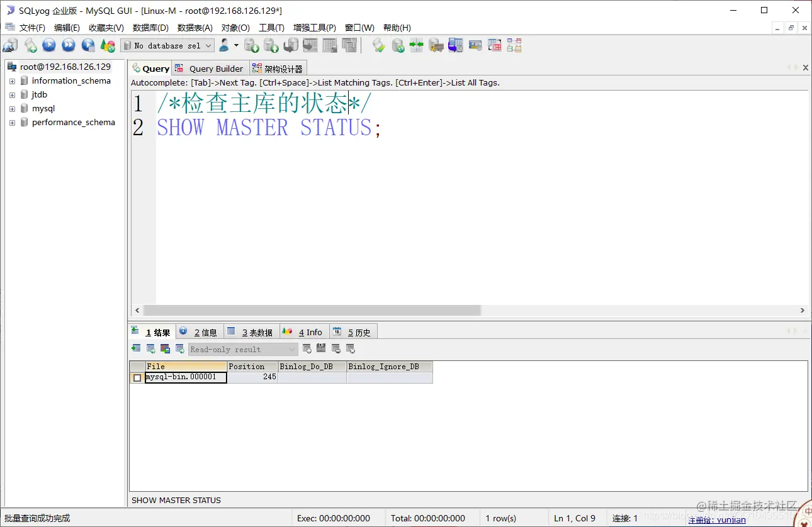Viewport: 812px width, 527px height.
Task: Click the database icon with green down arrow
Action: coord(252,45)
